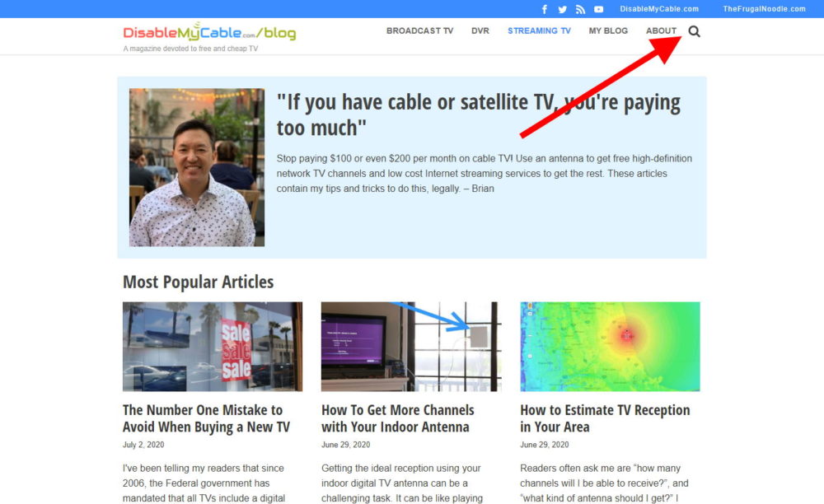Click the DisableMyCable.com/blog logo
Image resolution: width=824 pixels, height=504 pixels.
(x=206, y=35)
